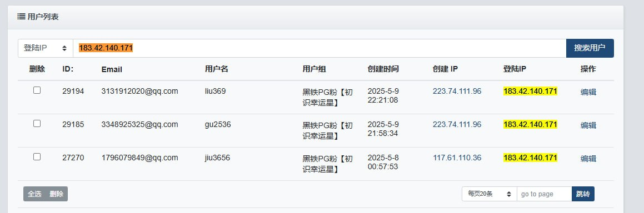Click the bottom 删除 delete button
The height and width of the screenshot is (213, 644).
coord(57,194)
